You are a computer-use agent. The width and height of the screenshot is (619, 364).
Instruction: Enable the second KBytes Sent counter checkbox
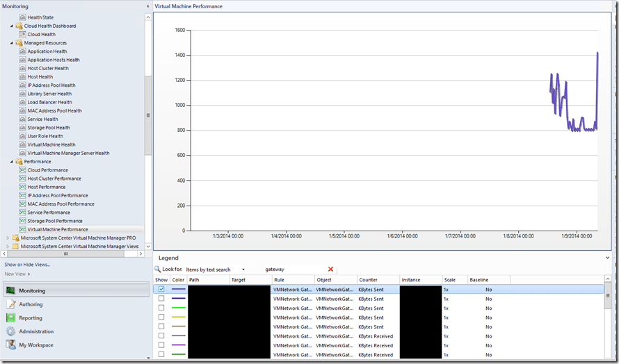coord(161,299)
